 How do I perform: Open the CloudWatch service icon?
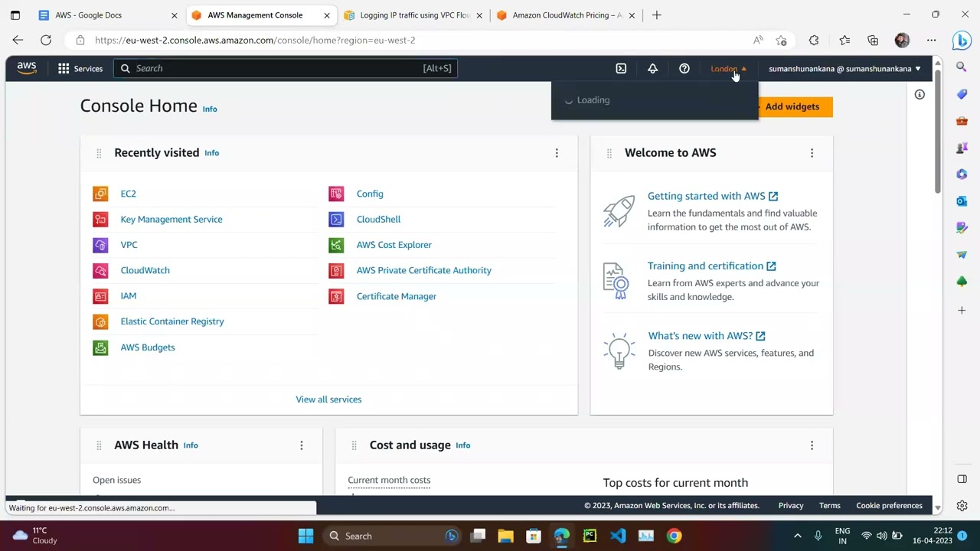(100, 270)
